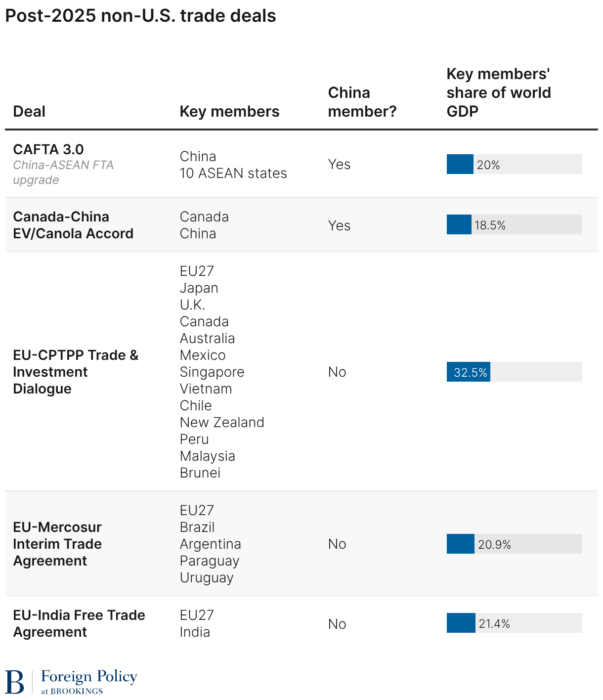Select 10 ASEAN states in key members
The width and height of the screenshot is (603, 700).
pyautogui.click(x=233, y=173)
